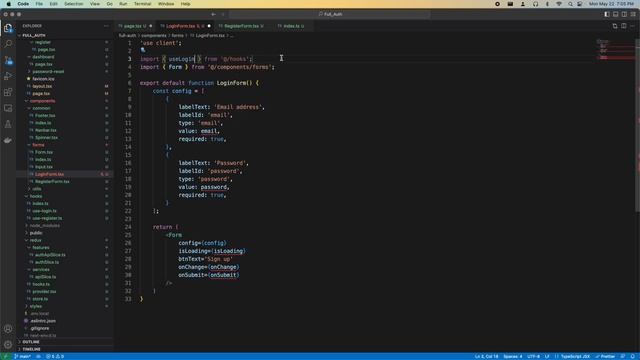Open the Manage gear menu

pos(8,344)
